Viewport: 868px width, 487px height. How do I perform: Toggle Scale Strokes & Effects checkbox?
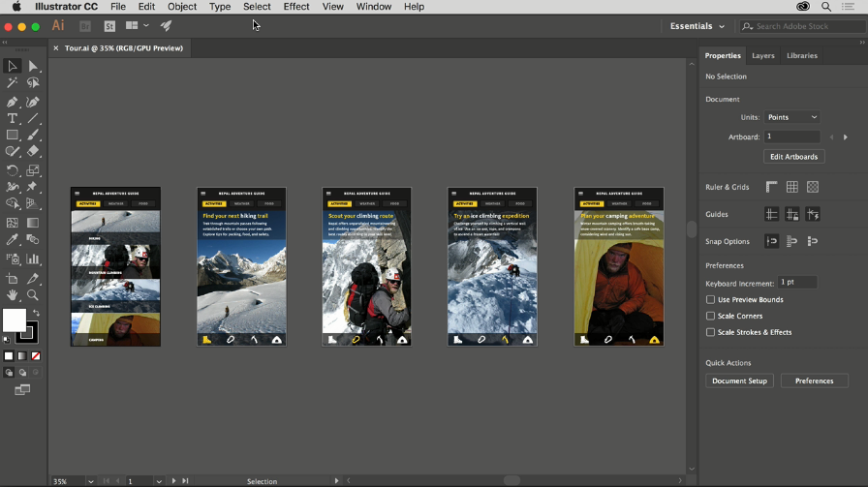point(711,332)
